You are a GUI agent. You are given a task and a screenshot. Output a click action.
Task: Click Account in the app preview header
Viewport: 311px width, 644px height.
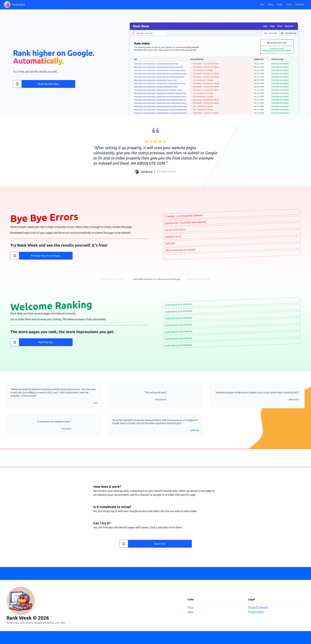pos(289,26)
